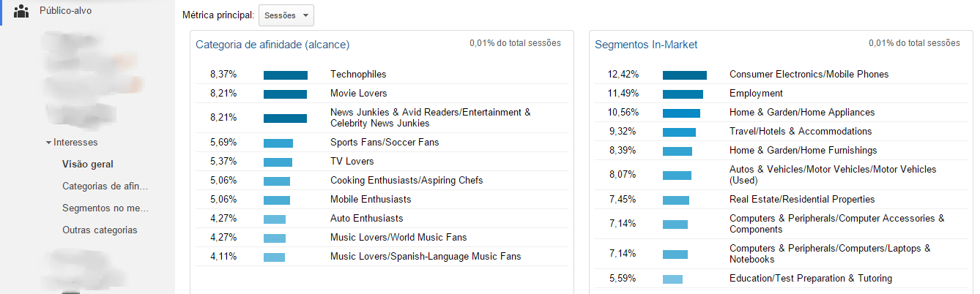The width and height of the screenshot is (980, 294).
Task: Click the Education/Test Preparation & Tutoring row
Action: tap(811, 279)
